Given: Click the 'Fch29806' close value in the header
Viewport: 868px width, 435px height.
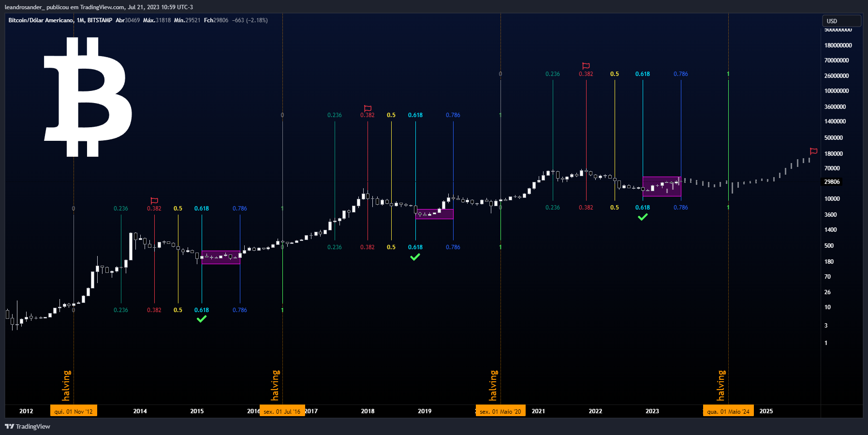Looking at the screenshot, I should pyautogui.click(x=216, y=20).
